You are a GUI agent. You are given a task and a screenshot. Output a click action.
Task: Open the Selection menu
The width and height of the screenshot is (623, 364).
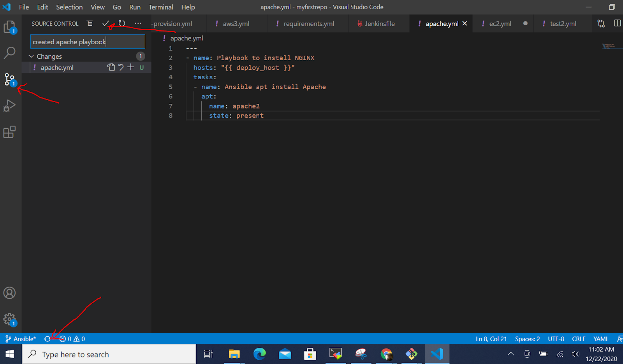(69, 7)
